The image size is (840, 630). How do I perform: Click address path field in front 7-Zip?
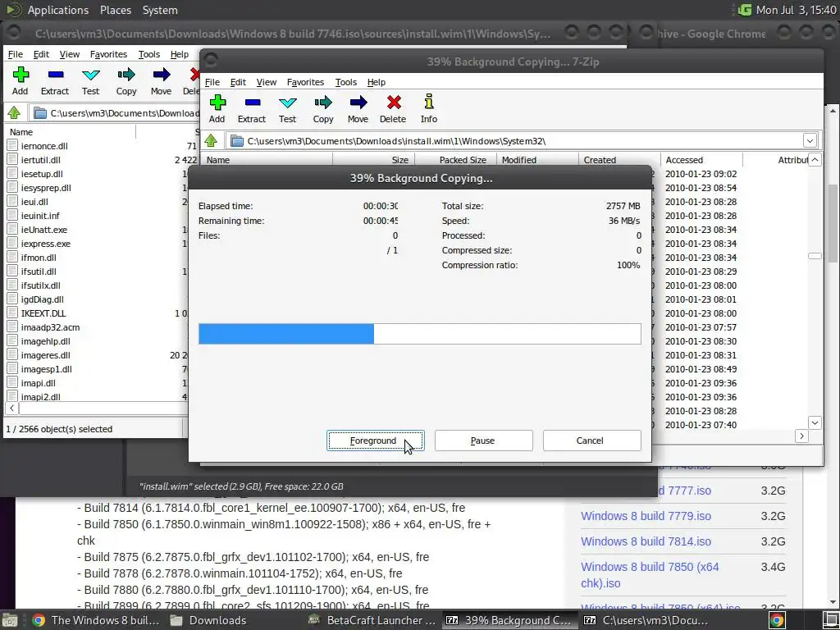click(515, 141)
